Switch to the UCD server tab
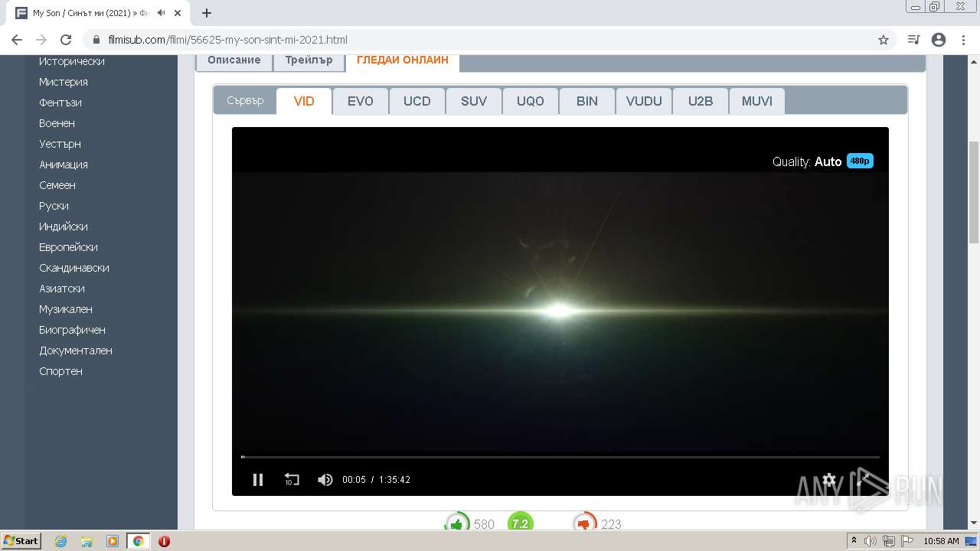Screen dimensions: 980x551 (x=417, y=101)
